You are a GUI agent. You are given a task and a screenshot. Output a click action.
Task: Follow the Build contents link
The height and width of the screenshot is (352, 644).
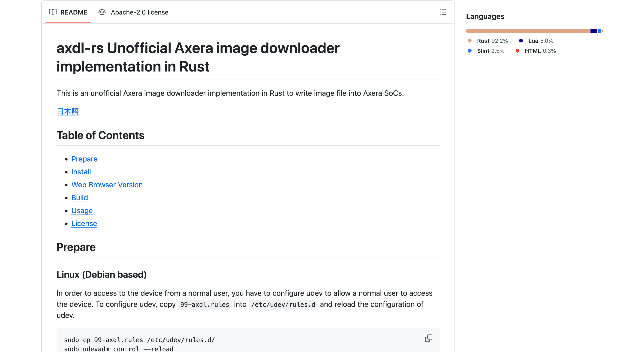79,198
